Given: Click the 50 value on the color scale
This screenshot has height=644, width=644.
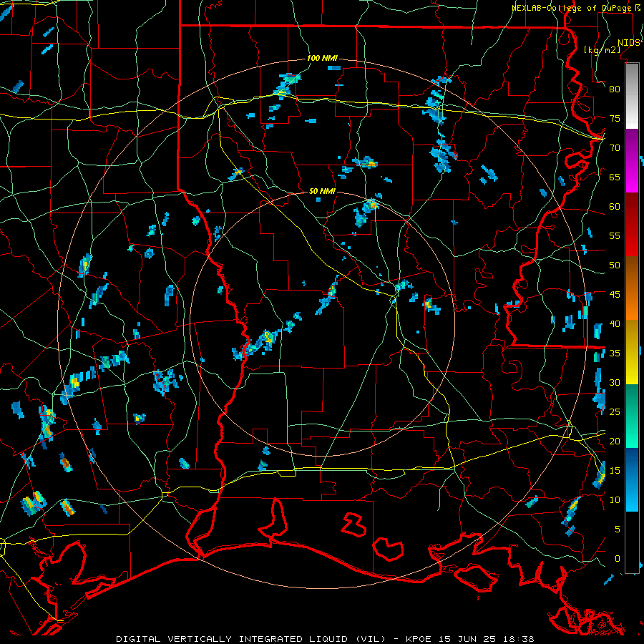Looking at the screenshot, I should [x=615, y=265].
